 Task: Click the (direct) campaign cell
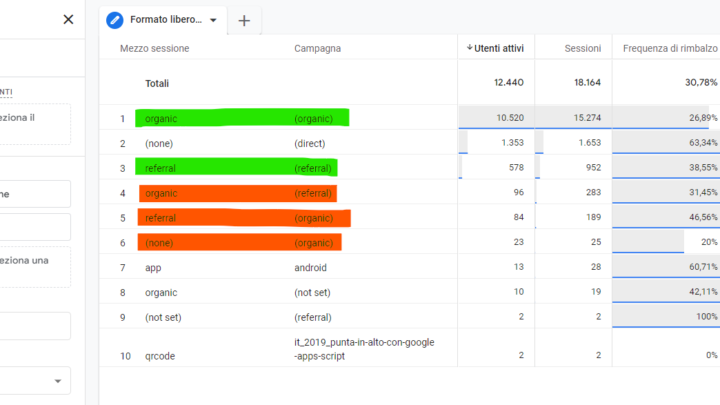[309, 143]
